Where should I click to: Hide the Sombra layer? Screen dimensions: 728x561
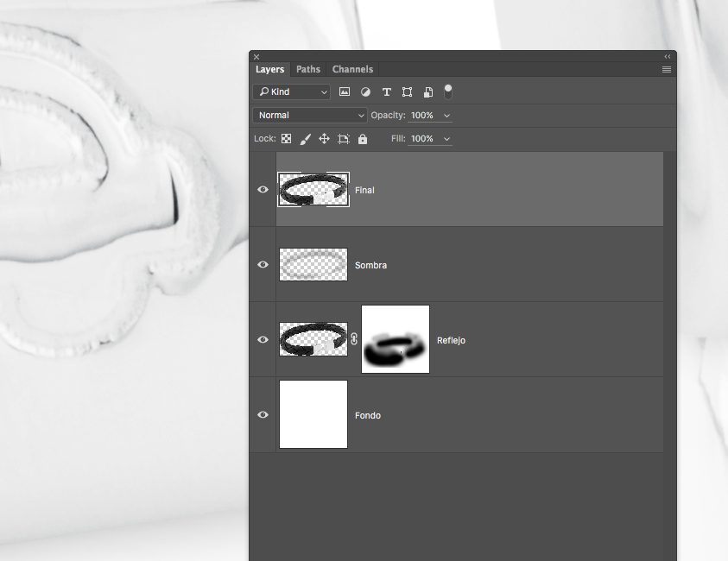click(x=263, y=265)
